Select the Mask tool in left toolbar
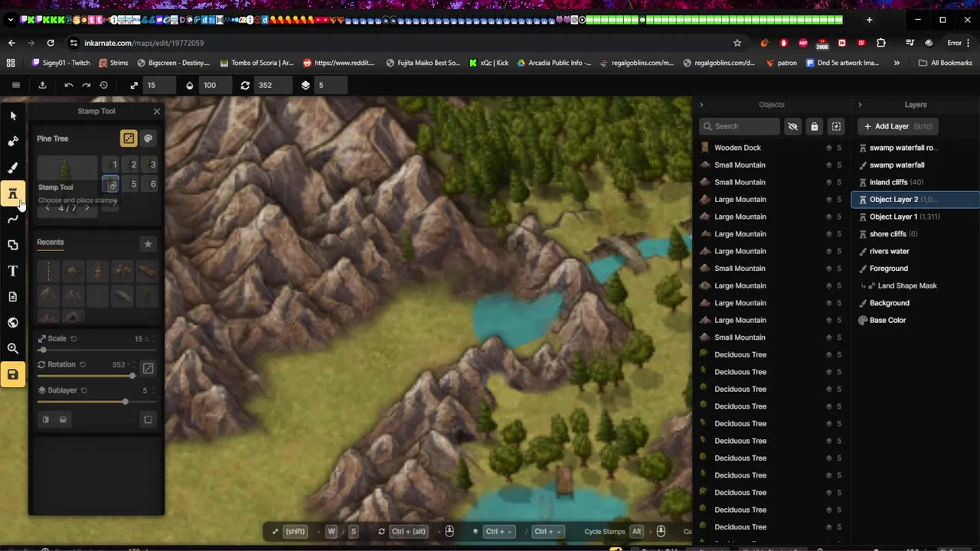 click(13, 142)
